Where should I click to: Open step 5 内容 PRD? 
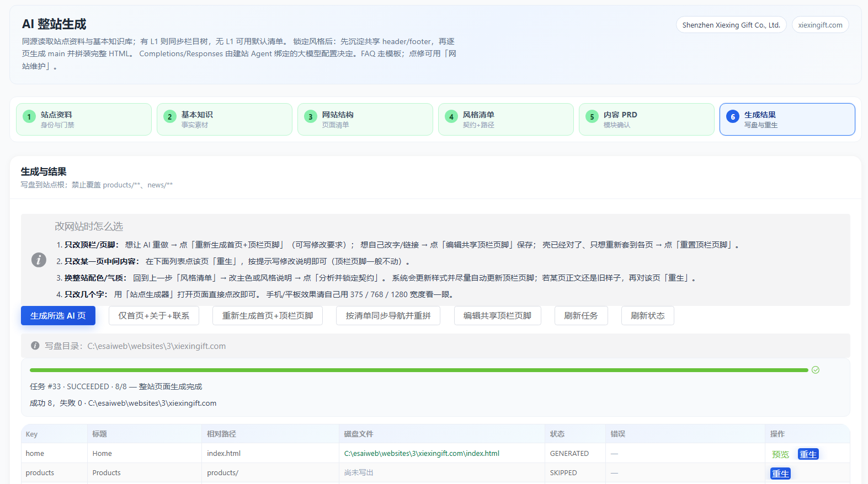click(x=647, y=119)
